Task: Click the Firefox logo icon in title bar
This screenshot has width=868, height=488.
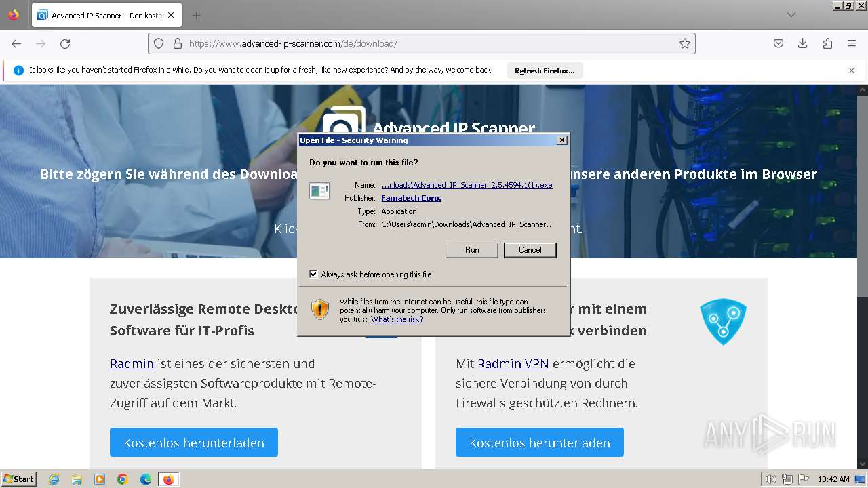Action: (x=14, y=15)
